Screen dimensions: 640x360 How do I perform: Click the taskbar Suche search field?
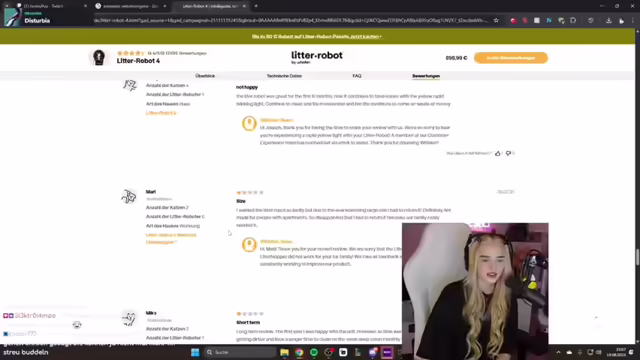coord(240,352)
